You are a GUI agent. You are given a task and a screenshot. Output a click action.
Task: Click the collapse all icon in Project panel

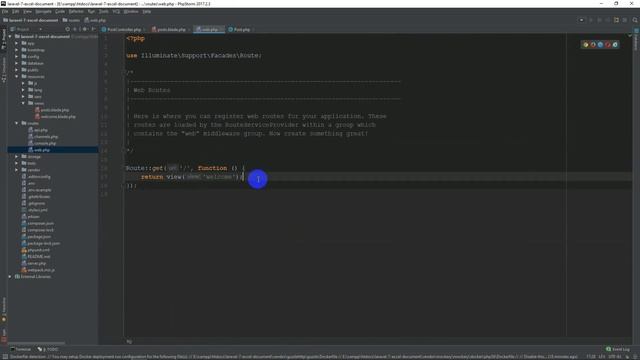75,29
